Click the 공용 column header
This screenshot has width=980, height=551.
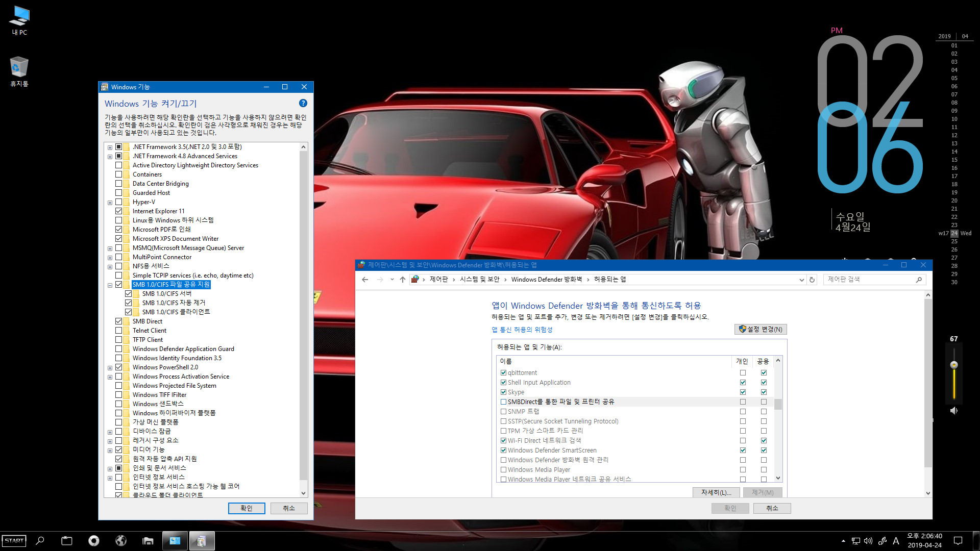[763, 361]
